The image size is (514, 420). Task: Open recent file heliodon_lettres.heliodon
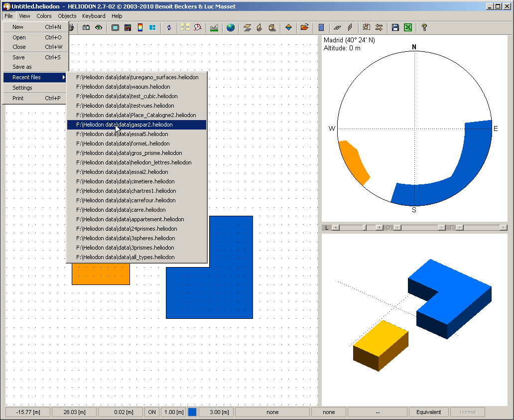pyautogui.click(x=136, y=162)
